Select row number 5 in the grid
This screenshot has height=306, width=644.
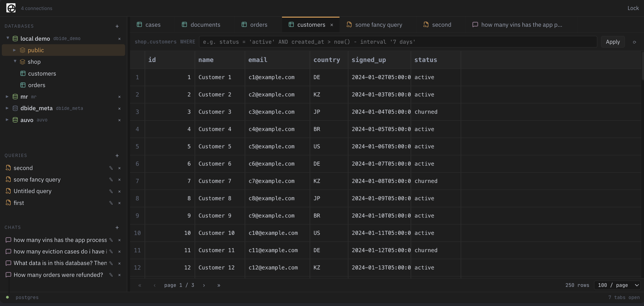pos(137,147)
